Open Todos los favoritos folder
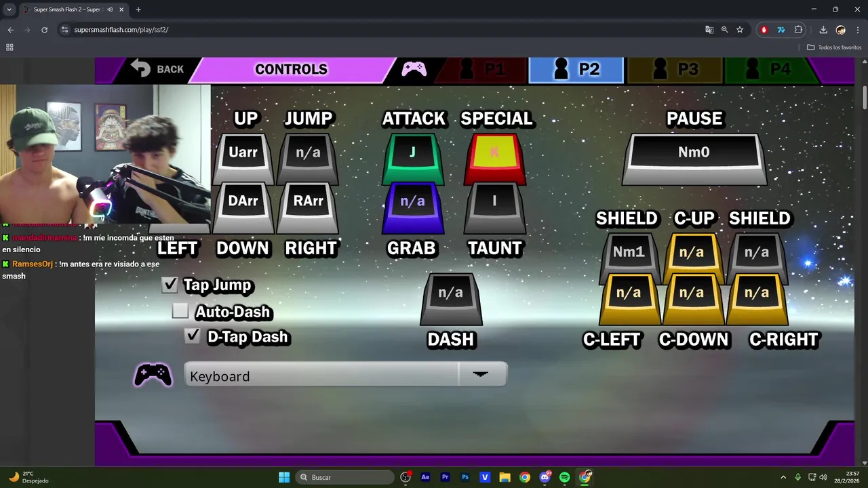Viewport: 868px width, 488px height. tap(834, 47)
